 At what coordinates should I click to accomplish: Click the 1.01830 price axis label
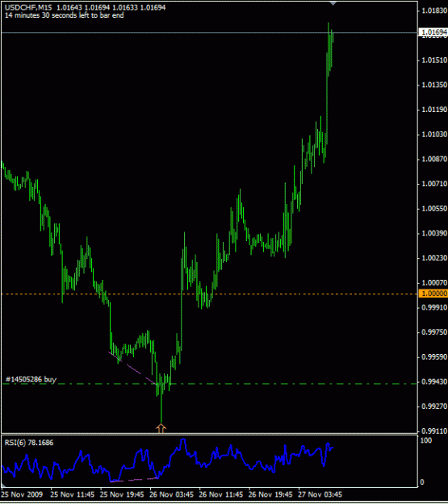coord(434,10)
